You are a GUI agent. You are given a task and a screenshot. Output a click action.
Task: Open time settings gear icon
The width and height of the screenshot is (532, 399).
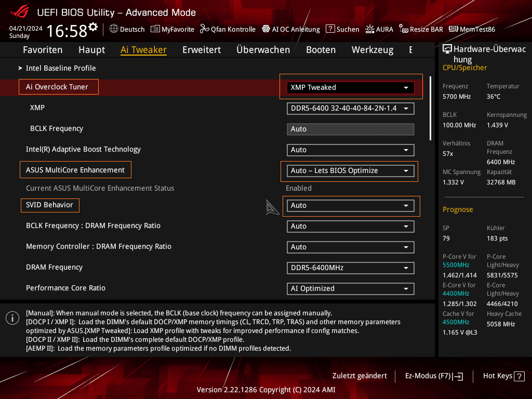(93, 27)
